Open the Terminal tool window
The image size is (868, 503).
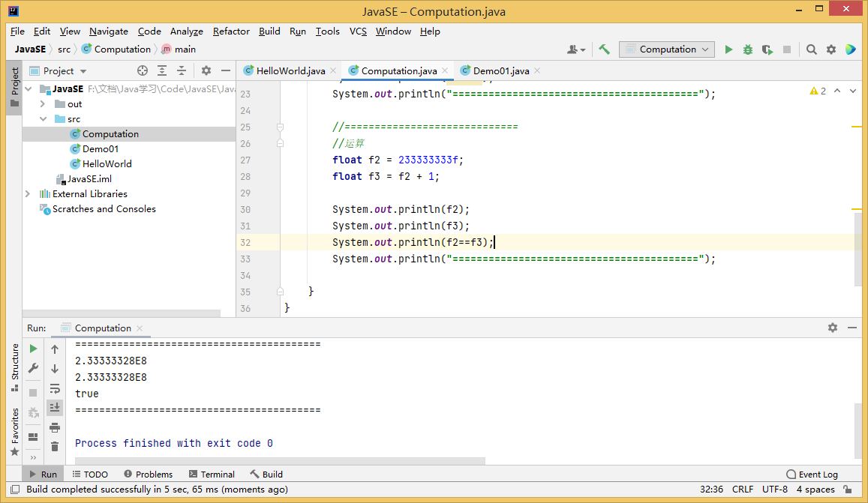(x=212, y=475)
